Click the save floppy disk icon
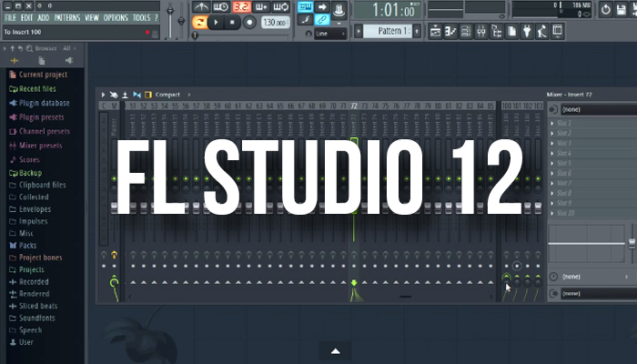 click(x=622, y=9)
